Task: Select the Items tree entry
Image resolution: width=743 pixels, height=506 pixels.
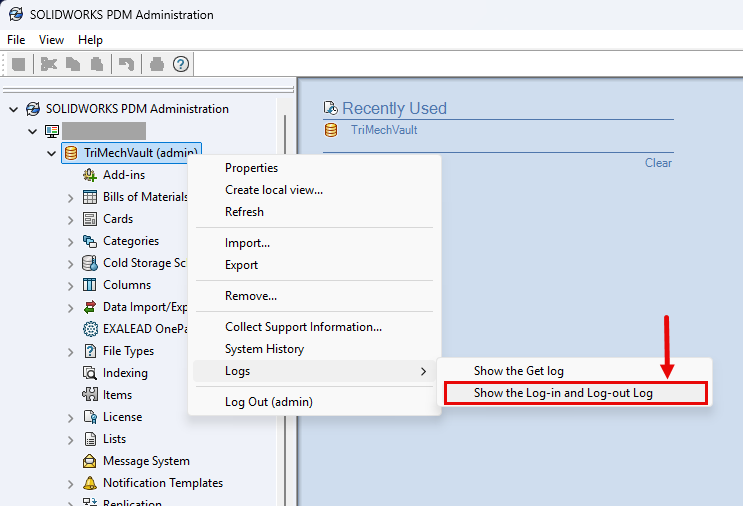Action: click(x=117, y=395)
